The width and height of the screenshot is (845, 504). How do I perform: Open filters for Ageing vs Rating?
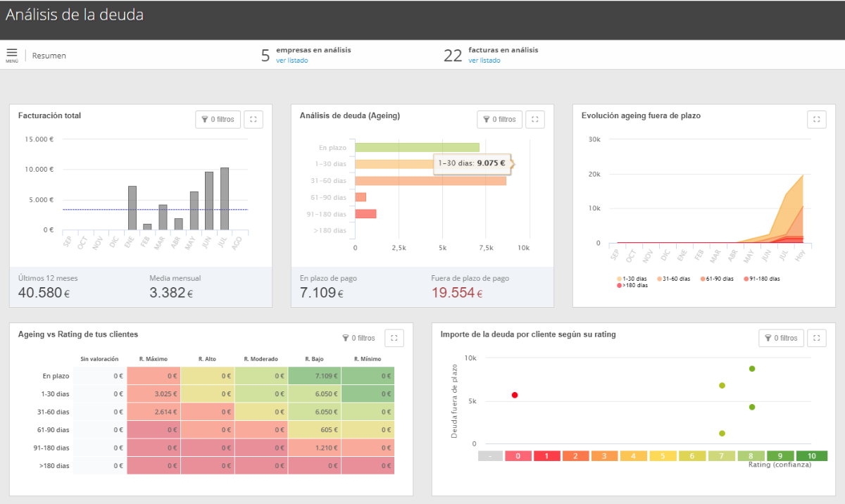[358, 339]
